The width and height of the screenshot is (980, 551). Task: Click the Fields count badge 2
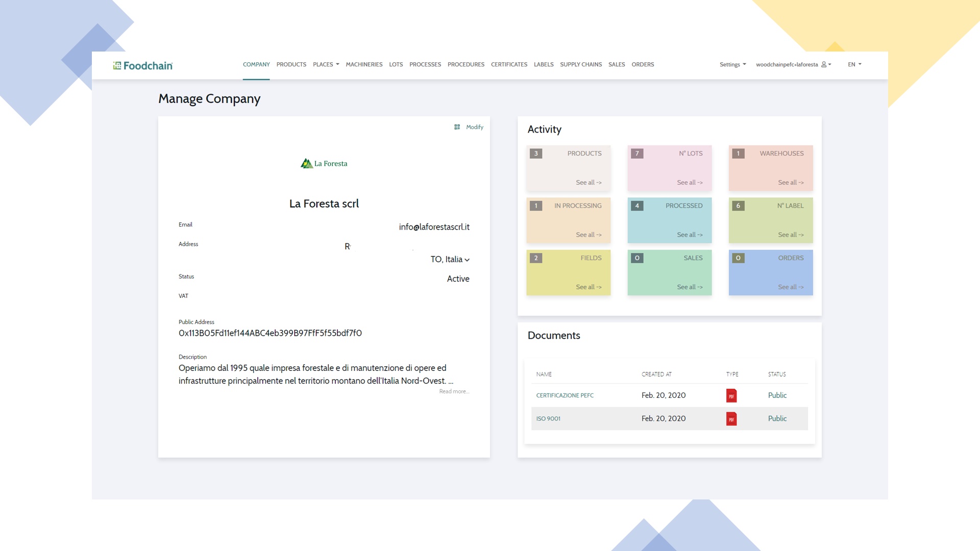(x=536, y=258)
